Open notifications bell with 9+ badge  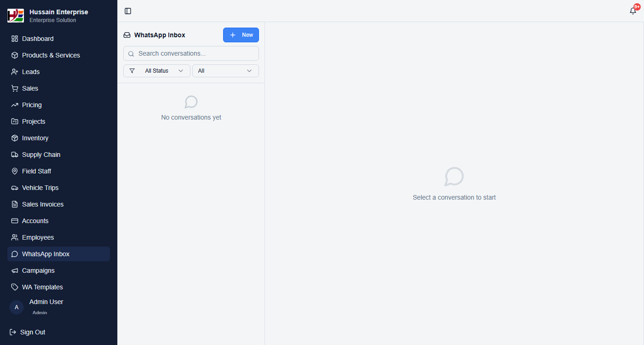tap(633, 11)
